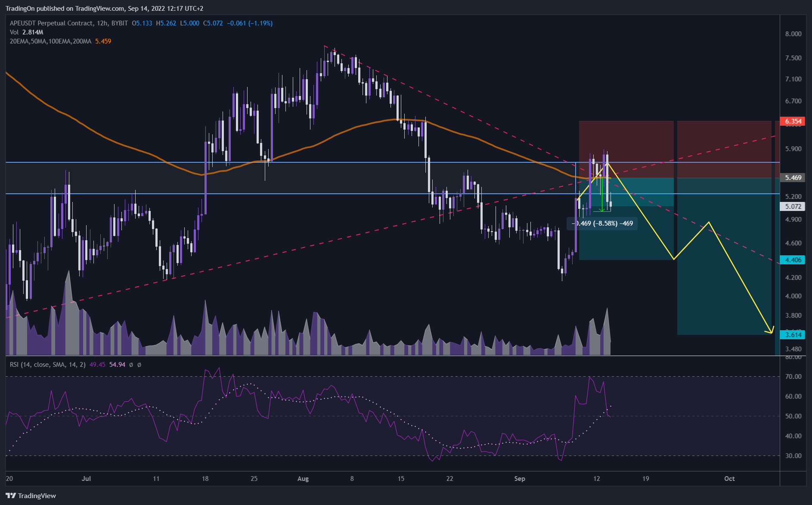Image resolution: width=812 pixels, height=505 pixels.
Task: Click the change value −0.061 (−1.19%)
Action: tap(250, 23)
